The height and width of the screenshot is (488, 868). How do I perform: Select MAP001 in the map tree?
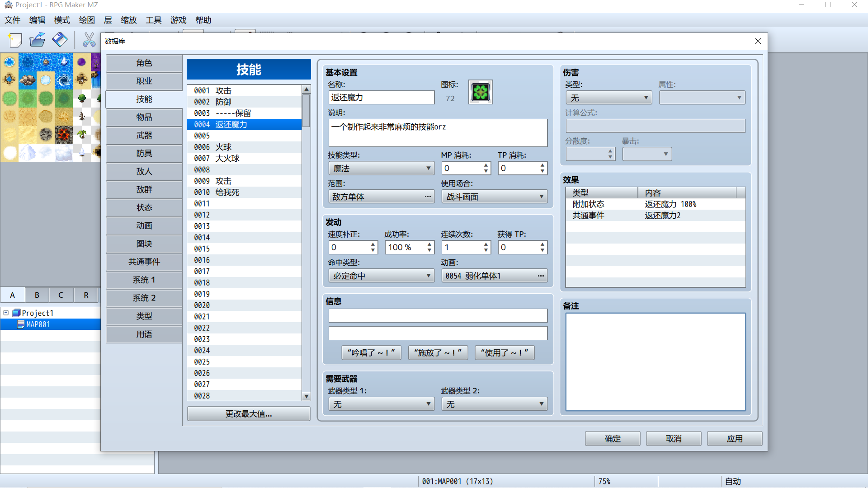(x=38, y=324)
